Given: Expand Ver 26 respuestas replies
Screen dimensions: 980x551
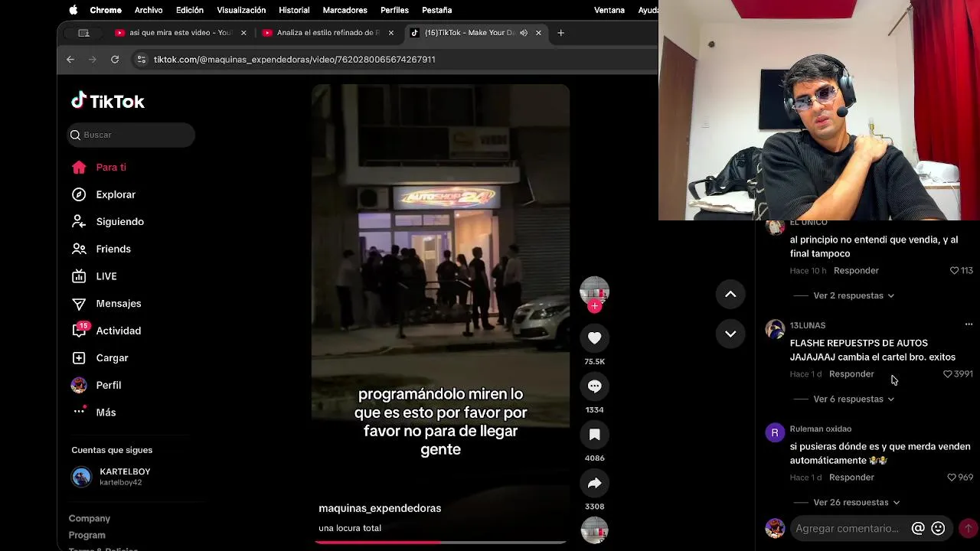Looking at the screenshot, I should [x=856, y=502].
